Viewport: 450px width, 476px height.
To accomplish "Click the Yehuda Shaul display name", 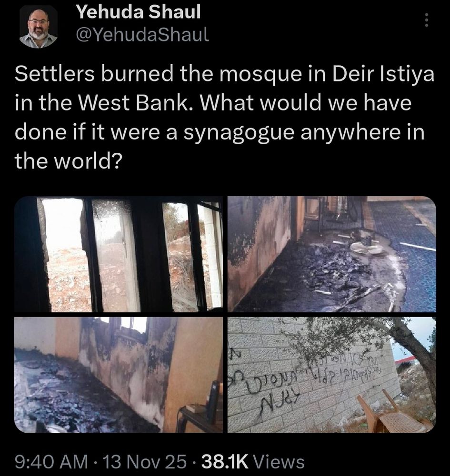I will tap(138, 12).
